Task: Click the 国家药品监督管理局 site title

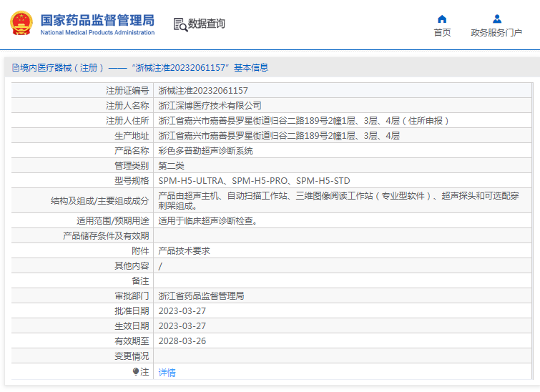Action: (97, 19)
